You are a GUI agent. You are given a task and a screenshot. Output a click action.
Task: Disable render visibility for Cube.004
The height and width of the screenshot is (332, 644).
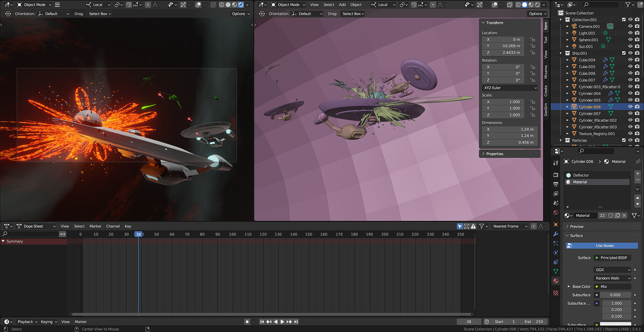(x=637, y=60)
